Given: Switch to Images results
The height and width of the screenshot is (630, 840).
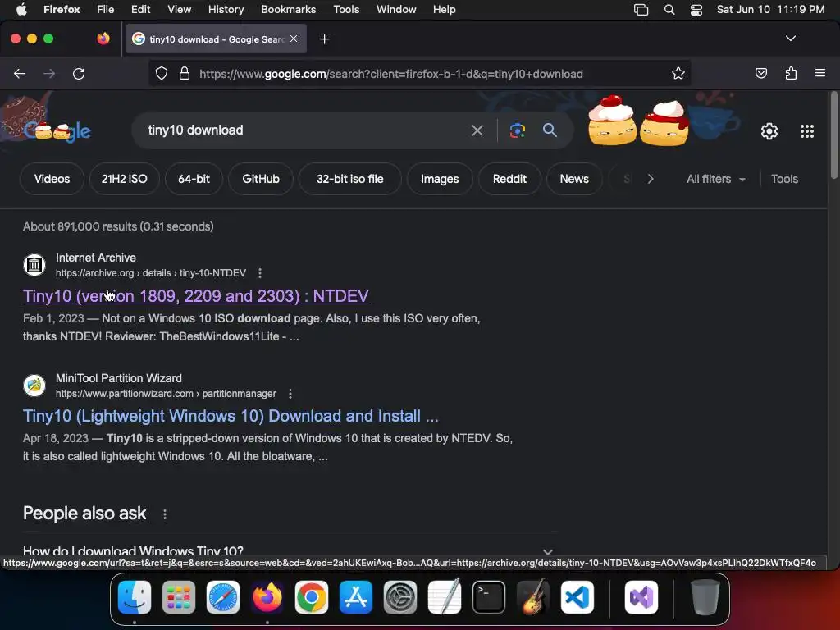Looking at the screenshot, I should [440, 179].
